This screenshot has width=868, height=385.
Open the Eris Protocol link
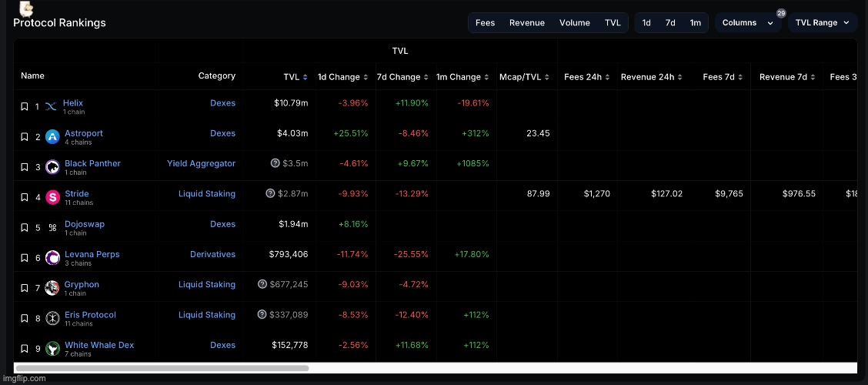90,315
